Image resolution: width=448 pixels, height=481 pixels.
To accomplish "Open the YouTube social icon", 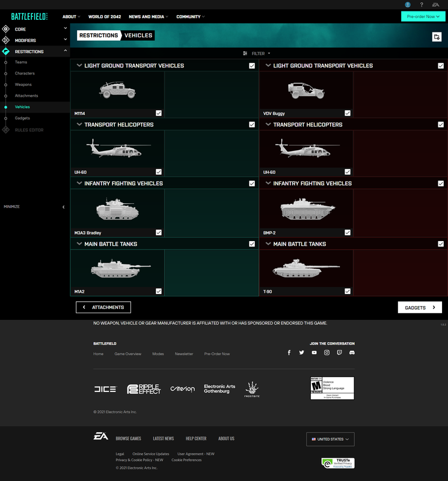I will pyautogui.click(x=315, y=352).
